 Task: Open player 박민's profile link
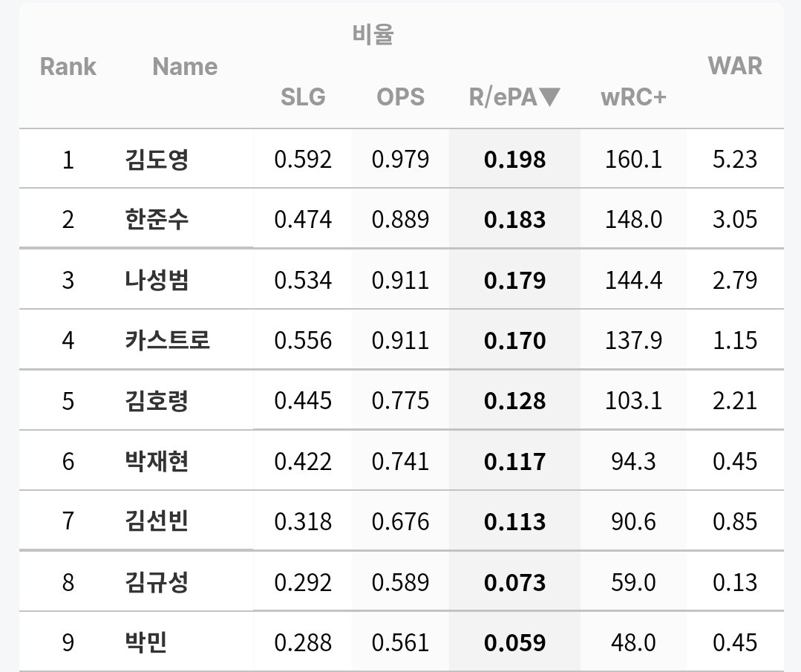click(x=146, y=642)
